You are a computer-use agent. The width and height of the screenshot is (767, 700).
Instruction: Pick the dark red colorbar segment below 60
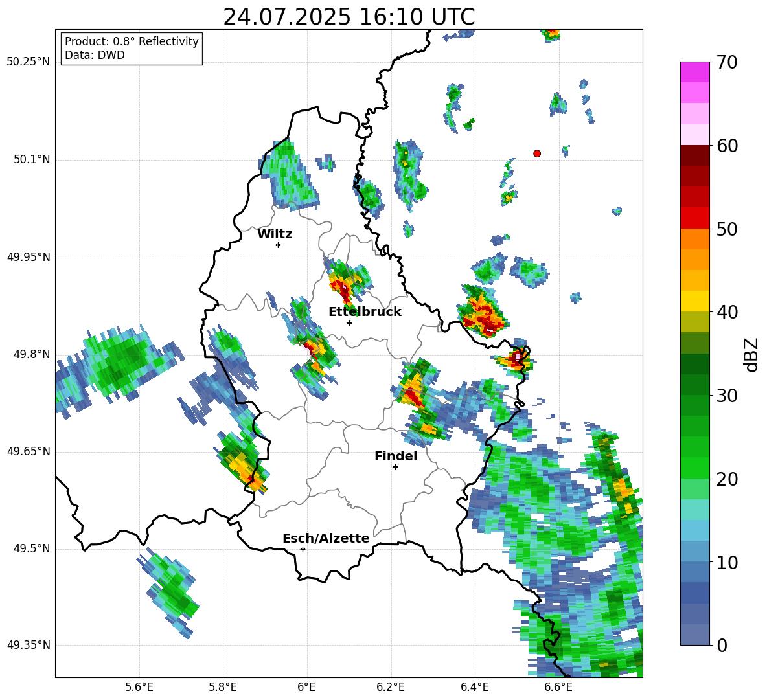pos(694,155)
